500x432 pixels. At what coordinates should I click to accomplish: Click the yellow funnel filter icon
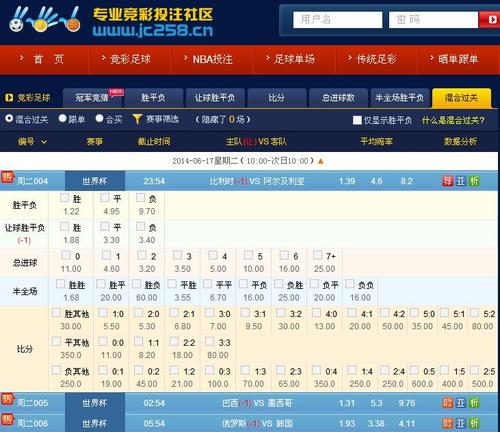pos(137,119)
